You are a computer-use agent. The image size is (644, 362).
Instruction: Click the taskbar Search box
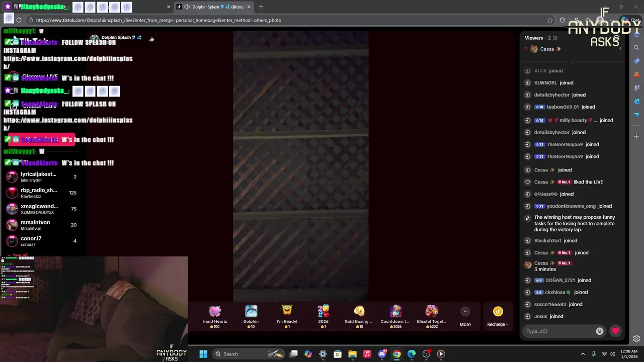pos(249,354)
